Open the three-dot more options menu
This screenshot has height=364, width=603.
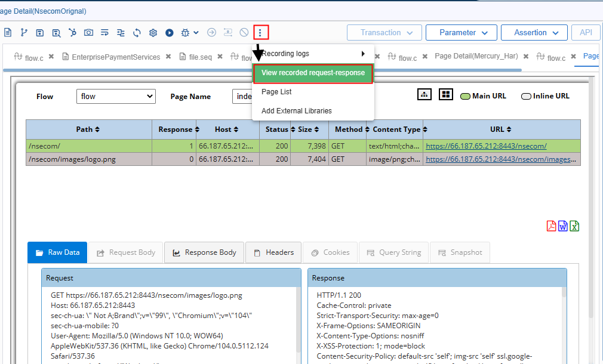click(x=261, y=32)
